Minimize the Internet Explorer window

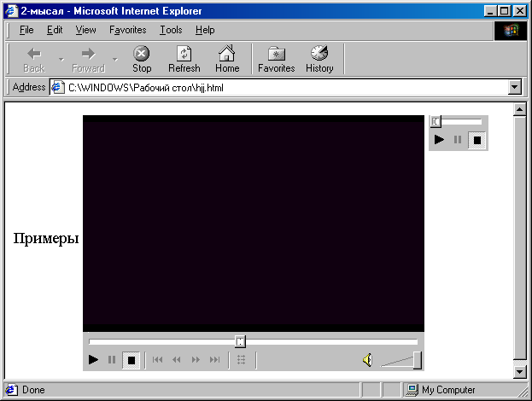tap(489, 11)
